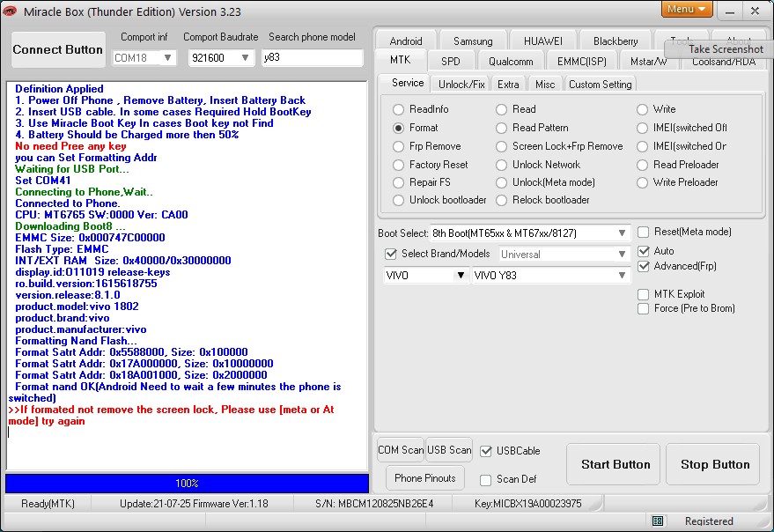Enable the Reset(Meta mode) checkbox

pos(643,233)
